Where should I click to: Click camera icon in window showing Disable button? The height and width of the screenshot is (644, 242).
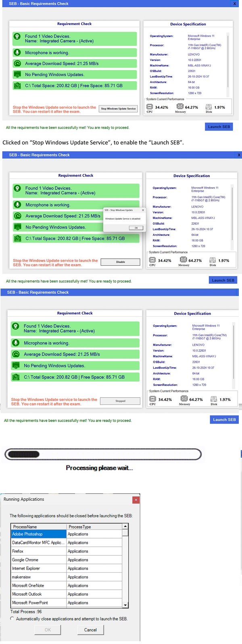pos(17,188)
